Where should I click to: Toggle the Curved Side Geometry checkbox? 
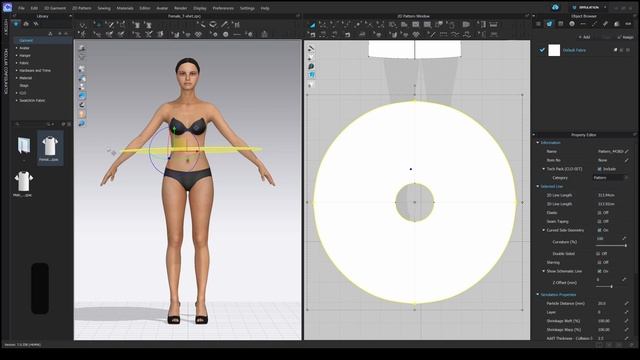coord(599,231)
